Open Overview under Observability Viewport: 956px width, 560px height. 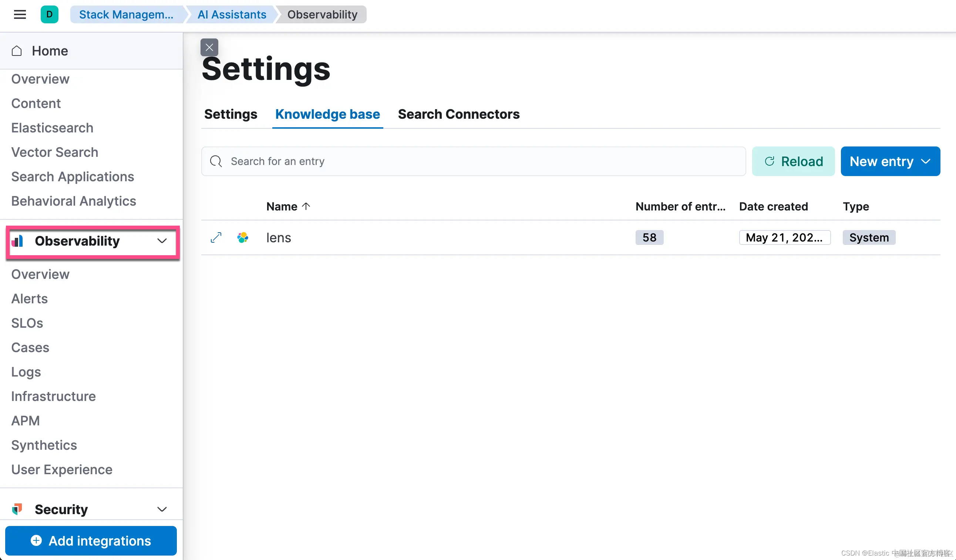click(40, 274)
